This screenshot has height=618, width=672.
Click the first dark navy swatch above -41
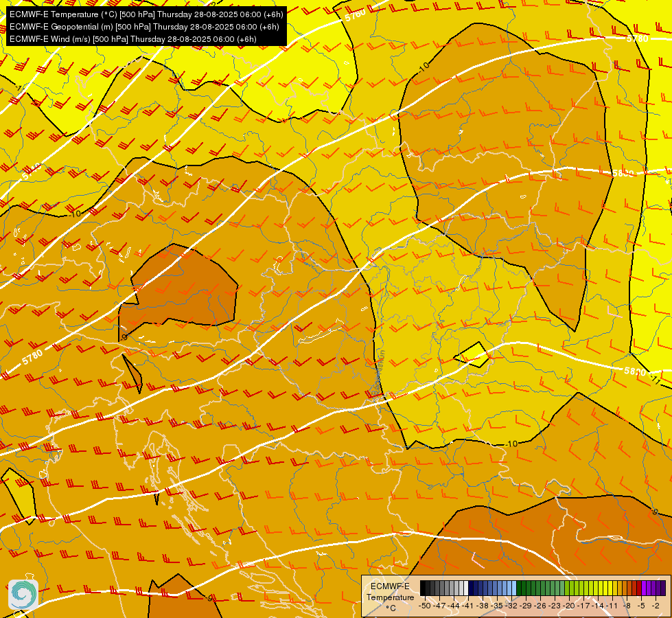(x=471, y=588)
